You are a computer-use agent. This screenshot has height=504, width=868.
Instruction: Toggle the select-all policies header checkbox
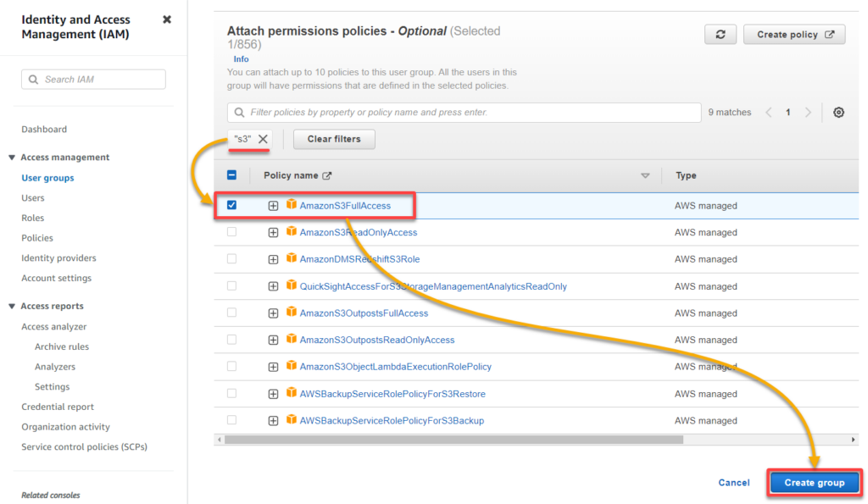click(x=232, y=174)
